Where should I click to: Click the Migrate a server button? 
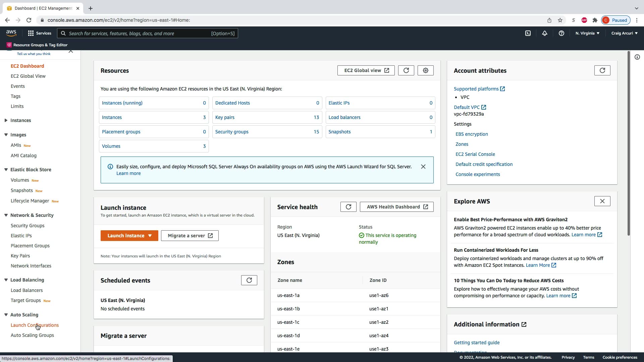(190, 236)
